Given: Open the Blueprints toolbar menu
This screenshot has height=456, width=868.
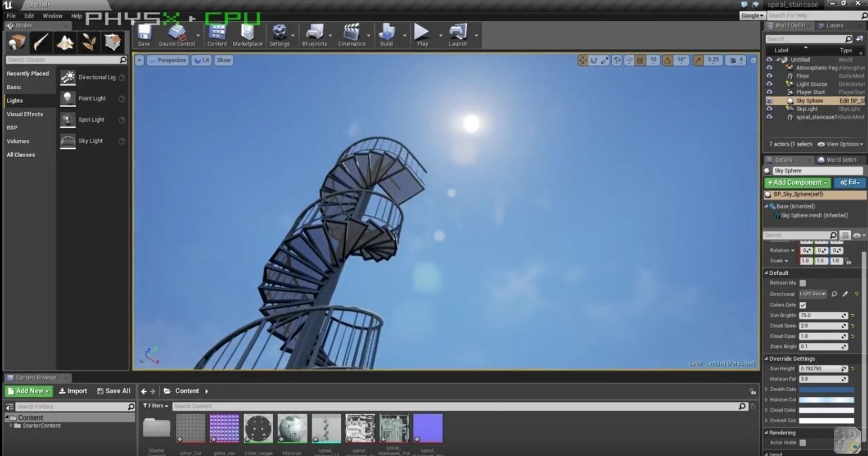Looking at the screenshot, I should coord(315,34).
